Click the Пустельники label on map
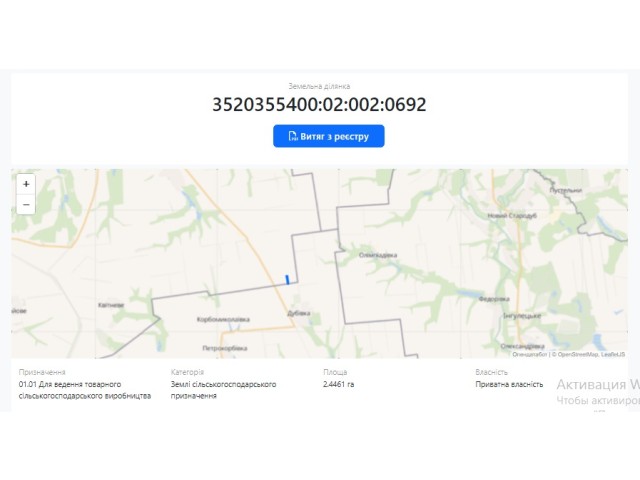The height and width of the screenshot is (480, 640). (566, 190)
